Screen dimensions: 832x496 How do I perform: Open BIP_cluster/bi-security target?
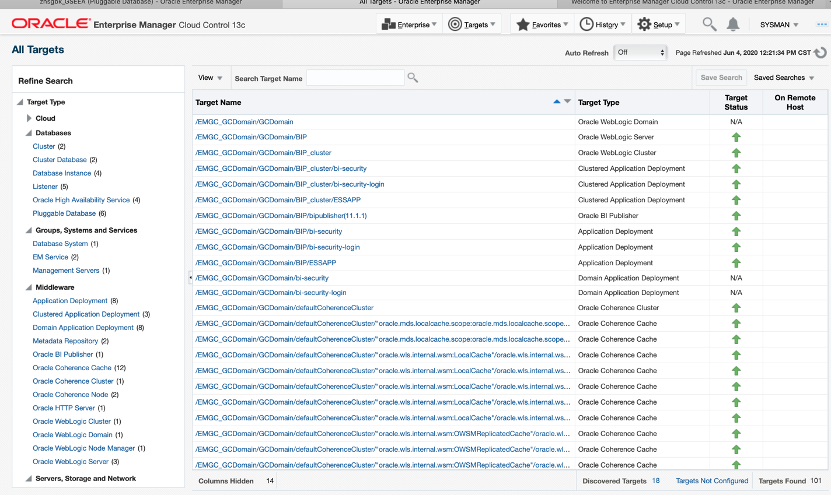pos(281,169)
